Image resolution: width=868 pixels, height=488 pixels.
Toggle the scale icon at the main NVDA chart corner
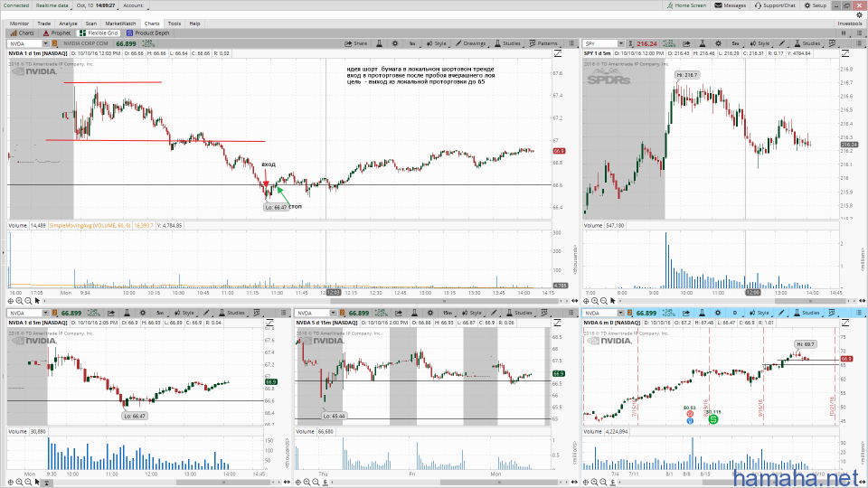558,53
